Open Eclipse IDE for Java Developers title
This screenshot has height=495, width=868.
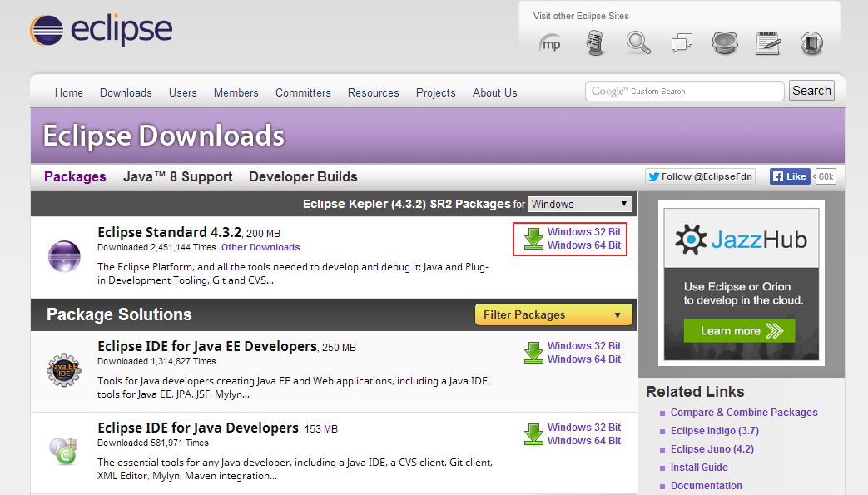coord(198,428)
